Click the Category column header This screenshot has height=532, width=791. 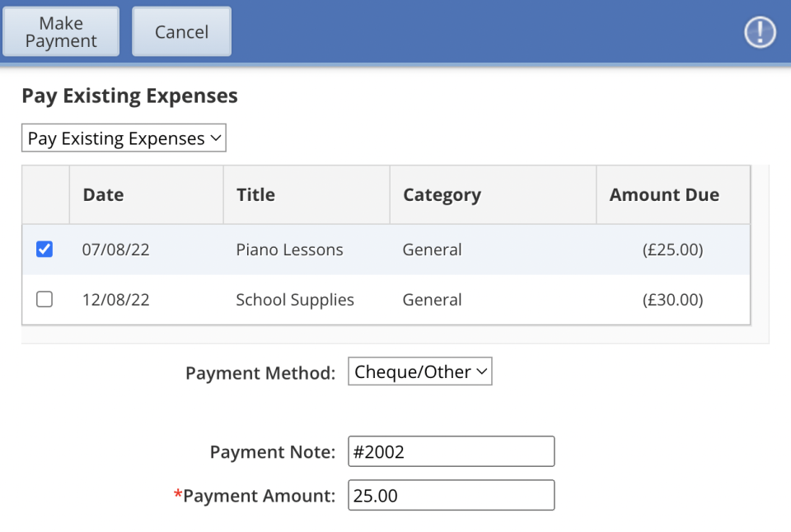[442, 194]
